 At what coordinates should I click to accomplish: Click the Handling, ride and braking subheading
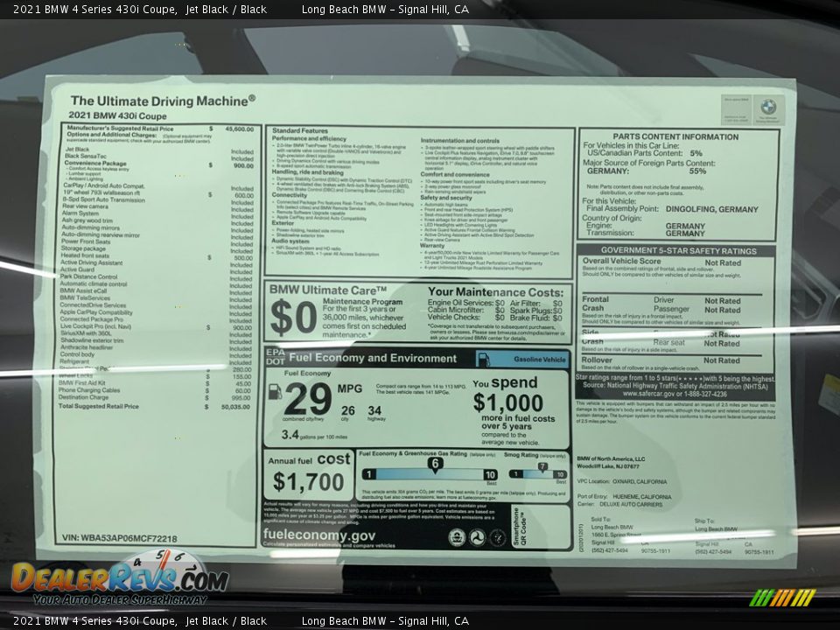[x=307, y=173]
